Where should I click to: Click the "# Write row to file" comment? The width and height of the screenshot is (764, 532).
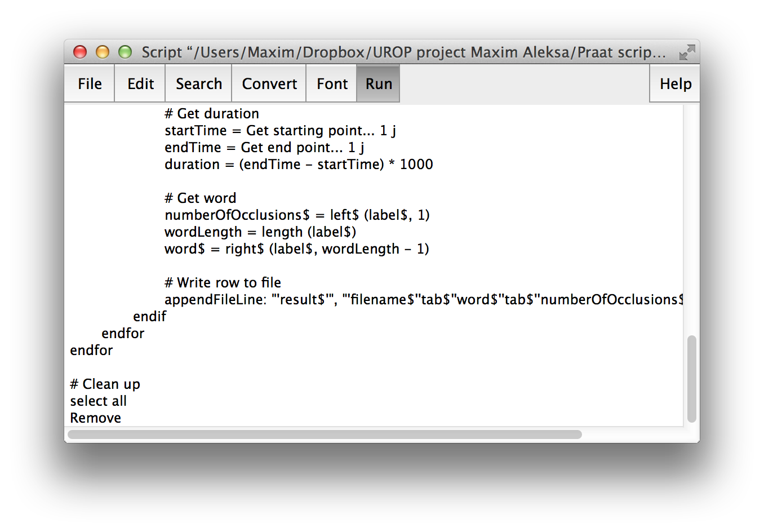[223, 283]
